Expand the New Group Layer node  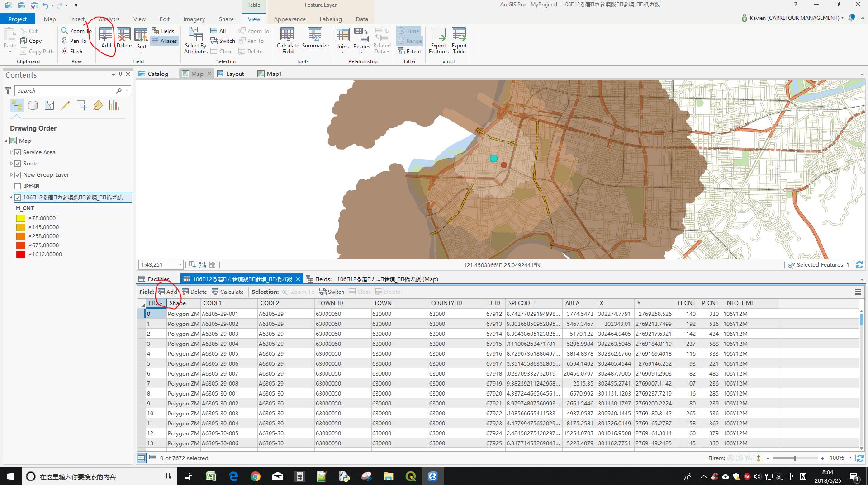pyautogui.click(x=11, y=174)
